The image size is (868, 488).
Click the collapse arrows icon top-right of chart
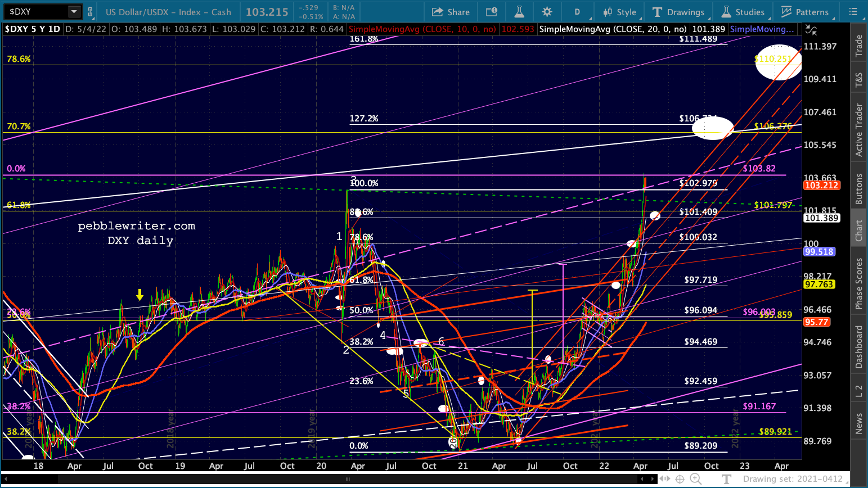[811, 30]
